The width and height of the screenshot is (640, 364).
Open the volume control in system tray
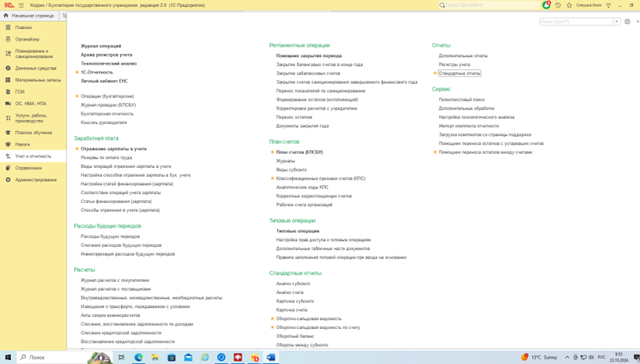(591, 357)
